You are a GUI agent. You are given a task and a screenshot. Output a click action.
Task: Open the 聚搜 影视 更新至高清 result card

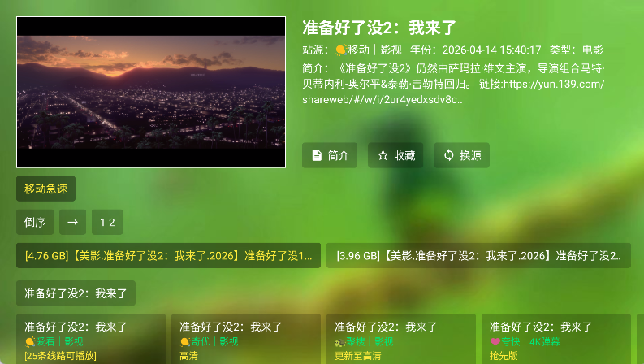click(x=400, y=339)
